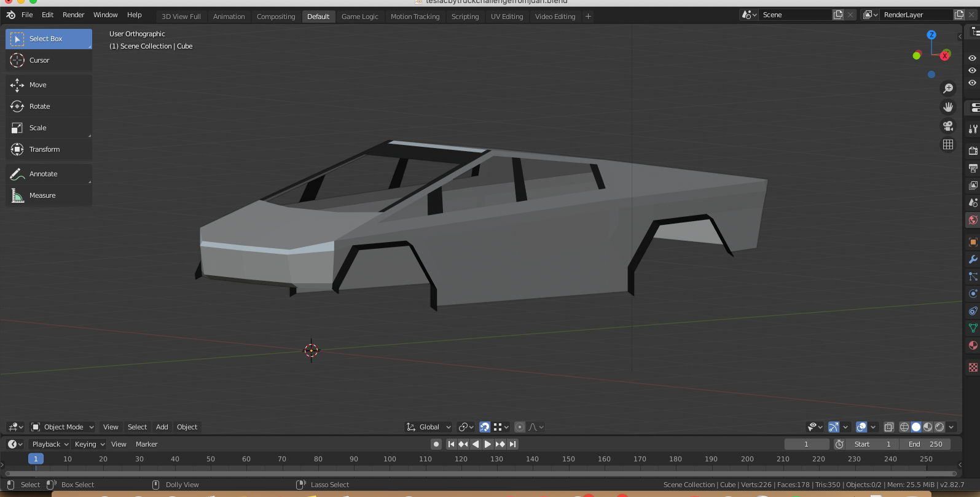Switch to rendered shading
The image size is (980, 497).
tap(939, 427)
